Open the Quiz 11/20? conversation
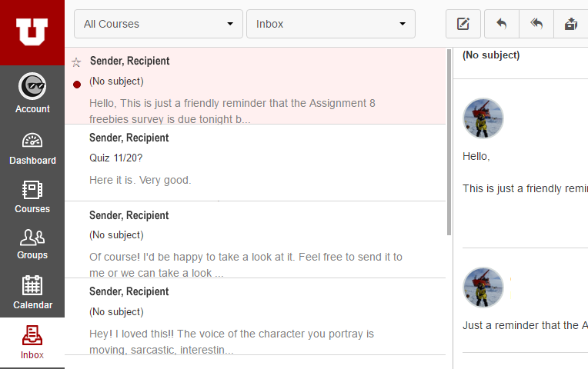 [x=256, y=162]
